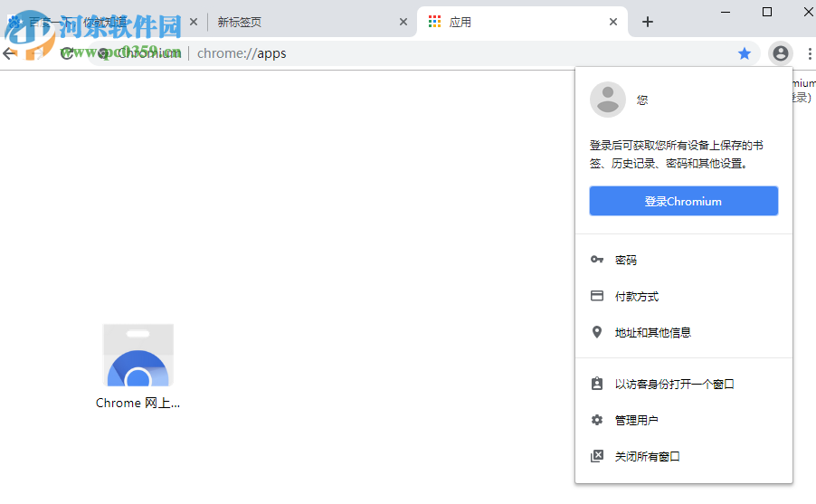The image size is (816, 504).
Task: Open 付款方式 payment methods
Action: pos(683,296)
